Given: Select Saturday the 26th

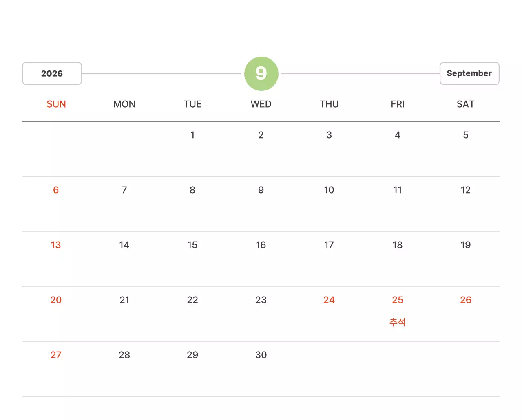Looking at the screenshot, I should click(465, 300).
